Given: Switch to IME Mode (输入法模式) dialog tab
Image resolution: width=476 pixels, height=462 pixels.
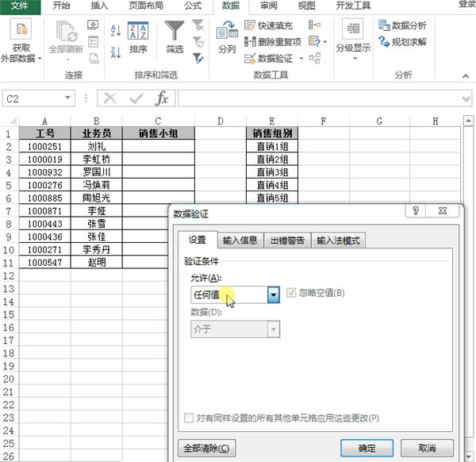Looking at the screenshot, I should (x=339, y=241).
